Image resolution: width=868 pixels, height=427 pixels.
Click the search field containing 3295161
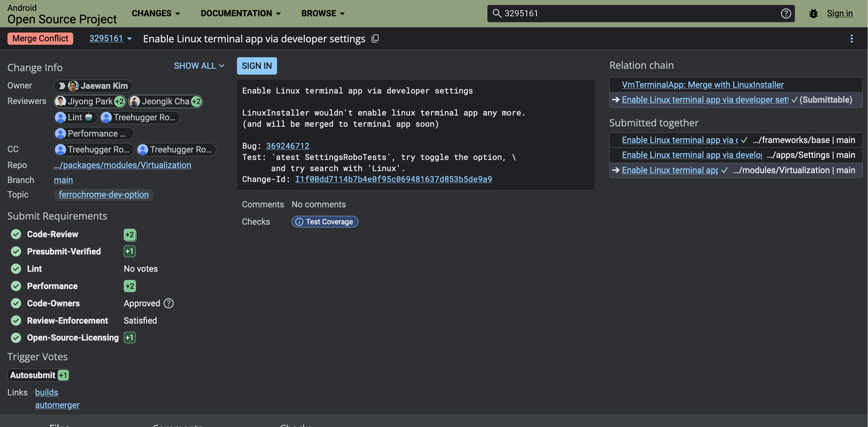click(x=637, y=14)
